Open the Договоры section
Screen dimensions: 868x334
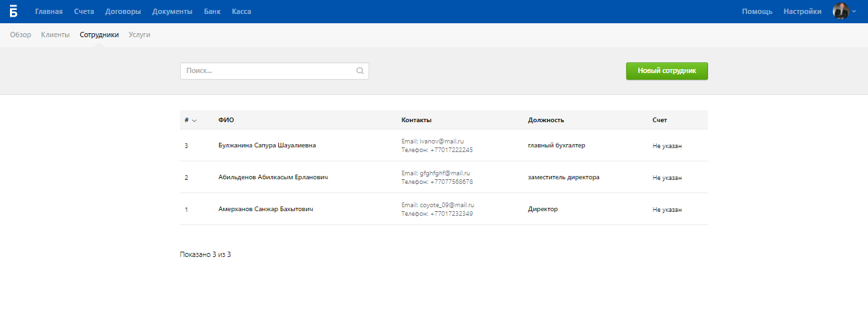[x=123, y=11]
